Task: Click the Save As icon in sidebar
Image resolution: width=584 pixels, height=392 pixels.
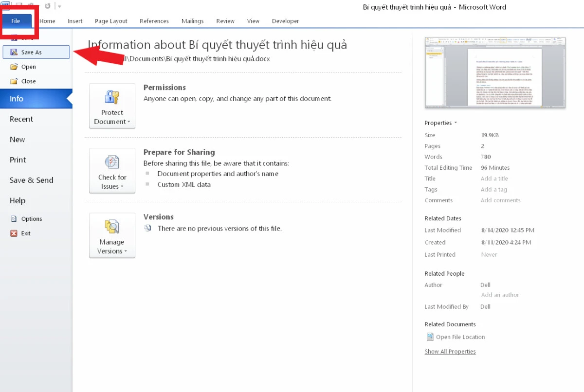Action: [x=14, y=52]
